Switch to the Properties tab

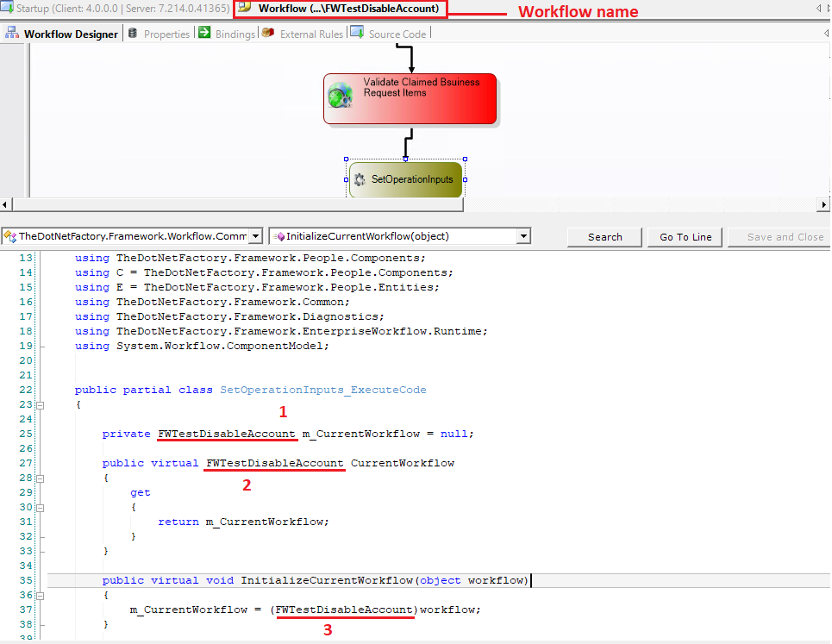(160, 34)
